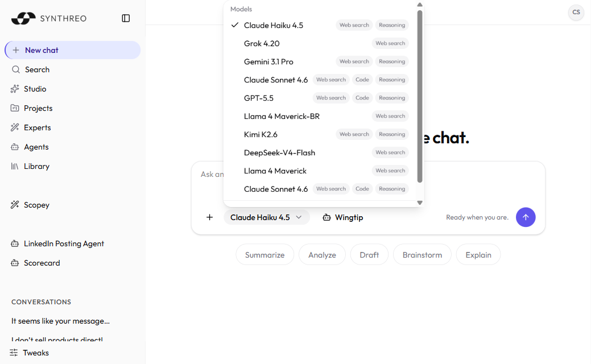
Task: Click Web search tag on Claude Haiku 4.5 row
Action: point(354,25)
